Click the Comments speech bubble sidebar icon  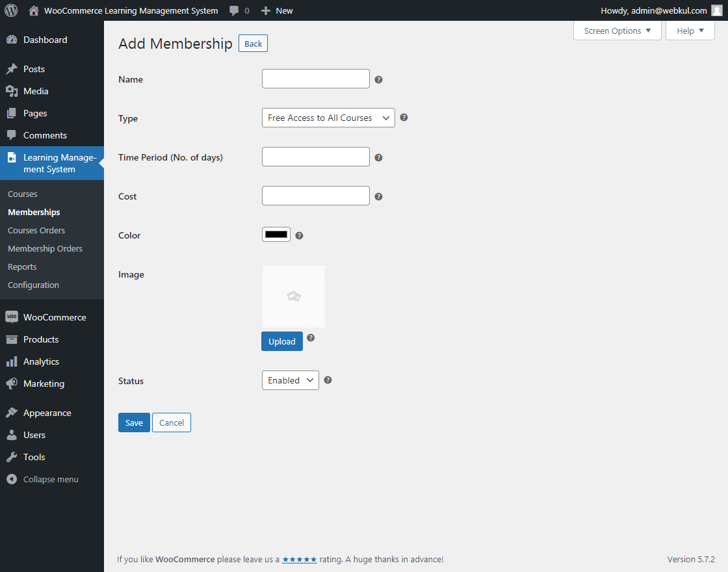tap(12, 136)
